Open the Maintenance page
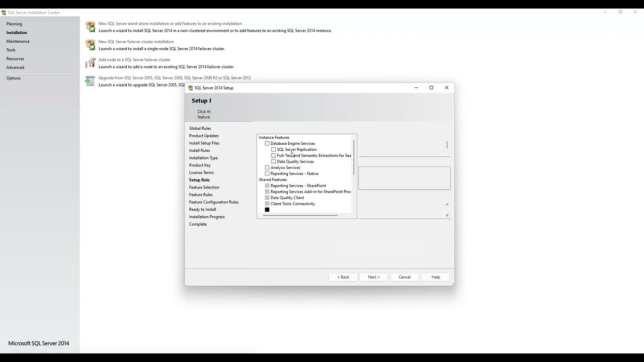 pos(18,41)
